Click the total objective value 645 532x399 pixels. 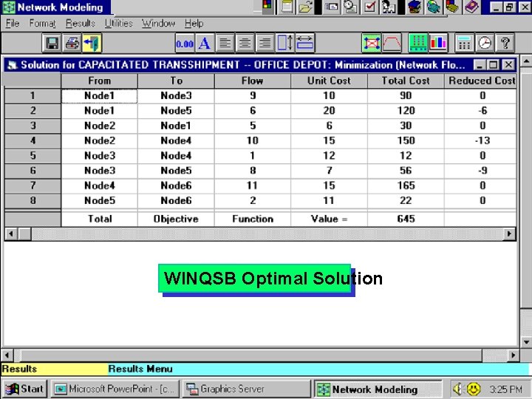point(406,219)
